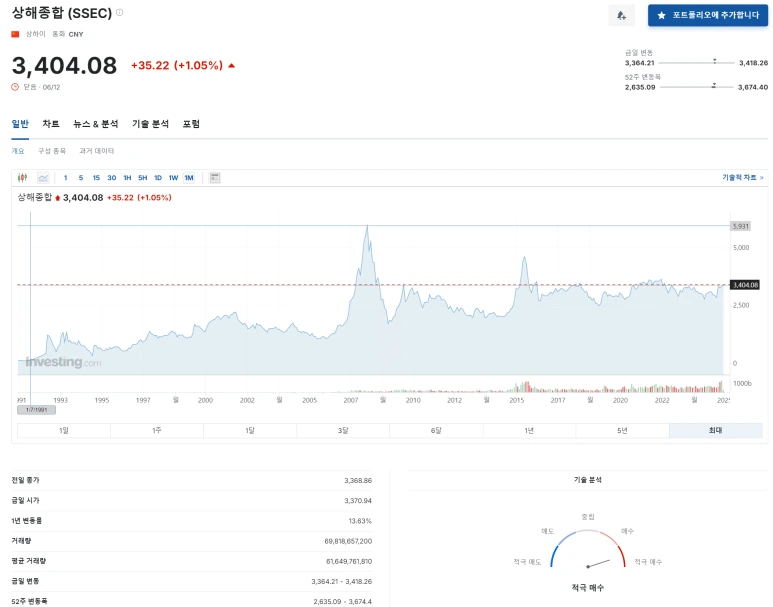
Task: Click the 통화 CNY currency label
Action: [68, 34]
